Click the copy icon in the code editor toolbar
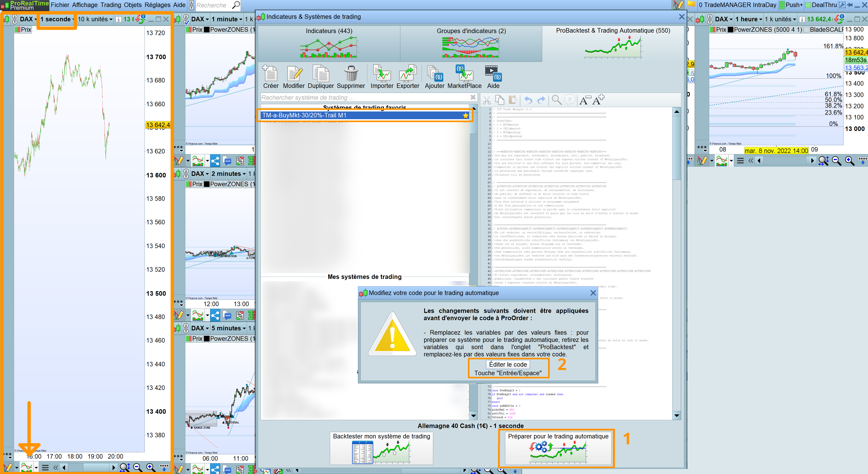 pyautogui.click(x=500, y=100)
